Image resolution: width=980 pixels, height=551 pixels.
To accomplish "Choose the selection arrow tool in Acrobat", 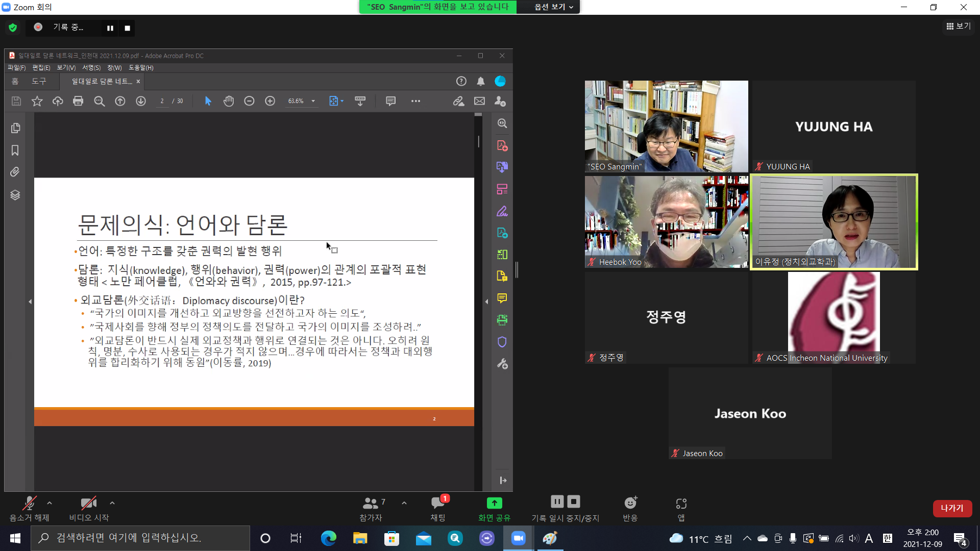I will point(208,101).
